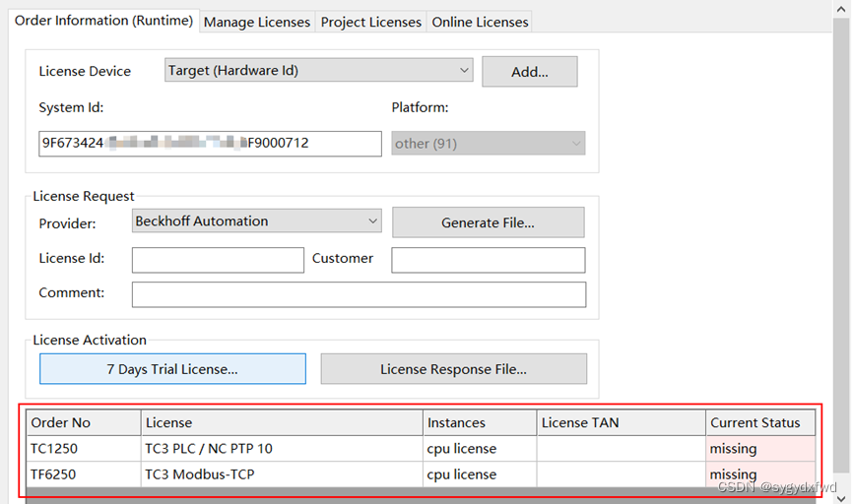Click cpu license cell for TC1250

[480, 449]
